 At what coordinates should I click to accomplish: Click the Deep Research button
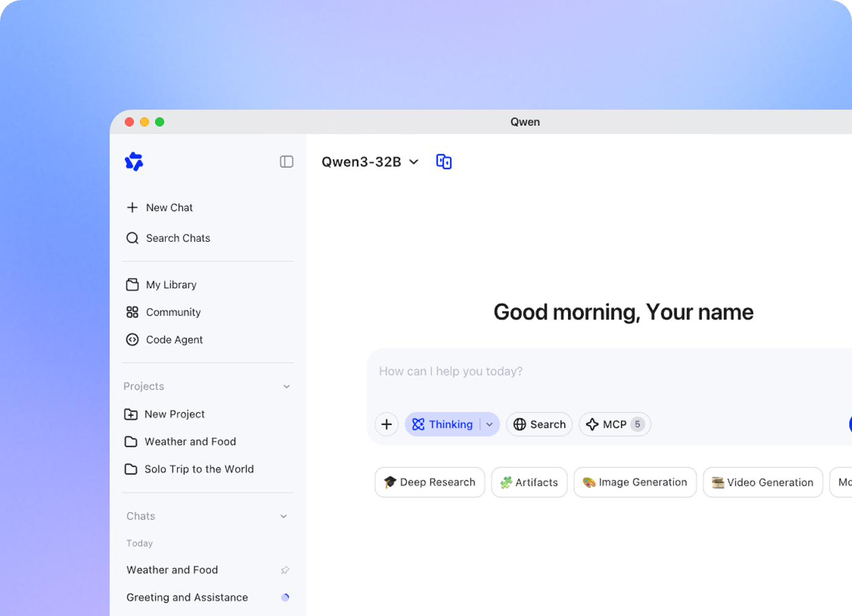point(430,483)
